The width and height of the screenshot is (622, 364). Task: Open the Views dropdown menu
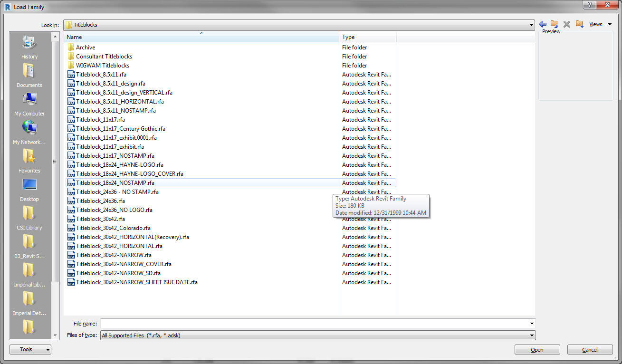click(600, 24)
